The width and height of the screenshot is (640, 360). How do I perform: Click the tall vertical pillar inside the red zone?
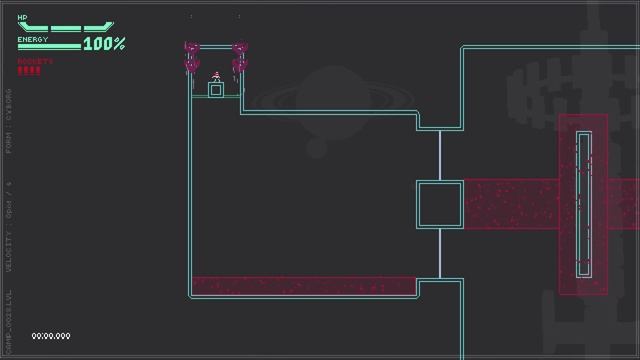pyautogui.click(x=584, y=204)
